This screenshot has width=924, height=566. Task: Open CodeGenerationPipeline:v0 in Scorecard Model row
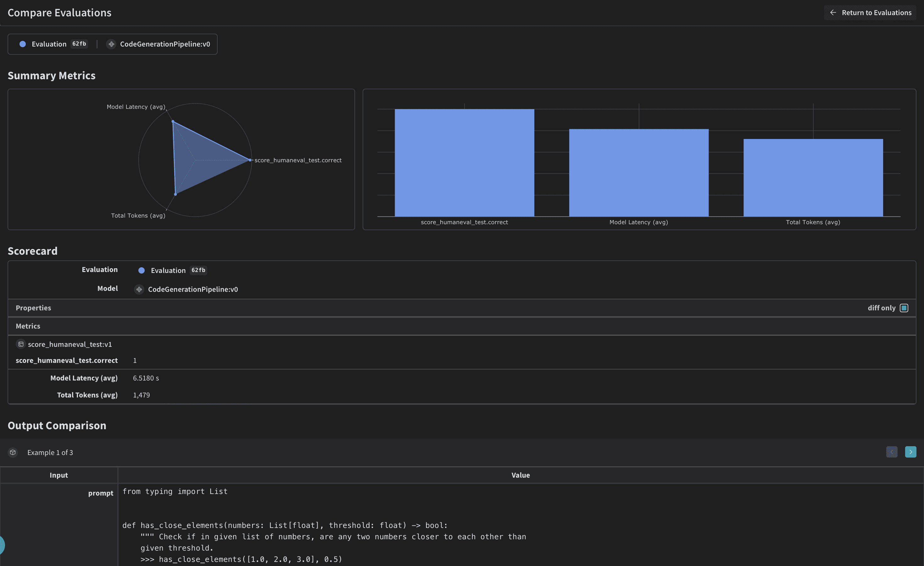pos(193,289)
